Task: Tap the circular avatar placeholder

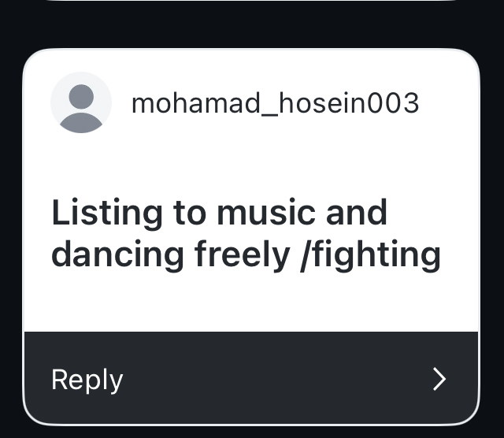Action: pyautogui.click(x=81, y=103)
